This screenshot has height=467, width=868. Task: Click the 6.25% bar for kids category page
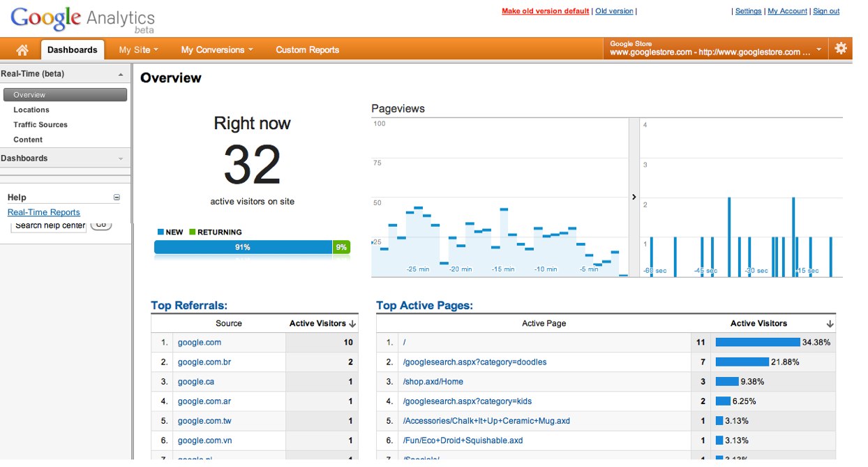point(723,401)
